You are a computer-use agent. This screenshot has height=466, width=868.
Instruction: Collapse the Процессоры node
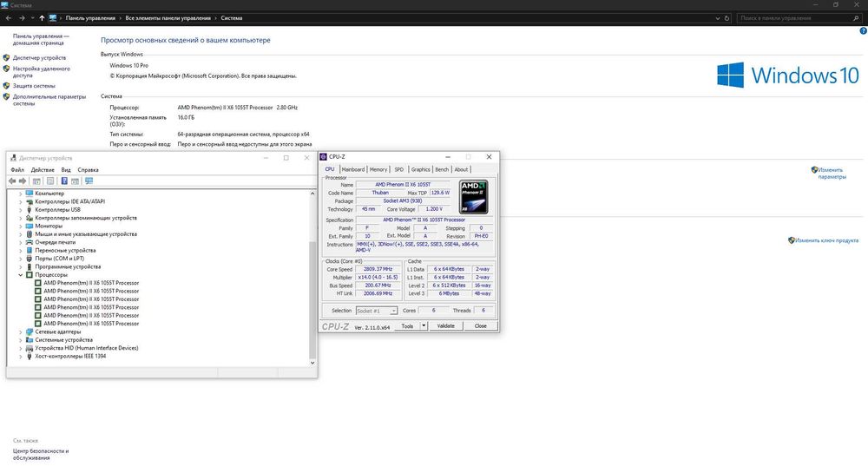click(x=21, y=274)
